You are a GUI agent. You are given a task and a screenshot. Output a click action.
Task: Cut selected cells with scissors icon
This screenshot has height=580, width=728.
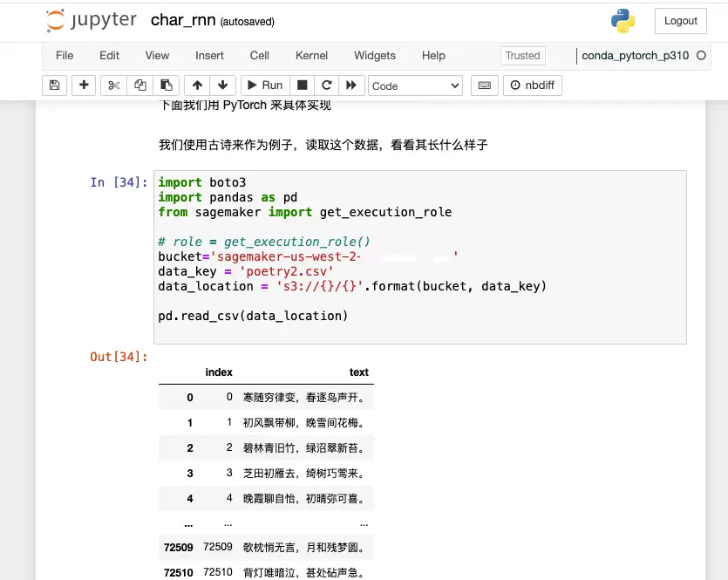pyautogui.click(x=113, y=85)
